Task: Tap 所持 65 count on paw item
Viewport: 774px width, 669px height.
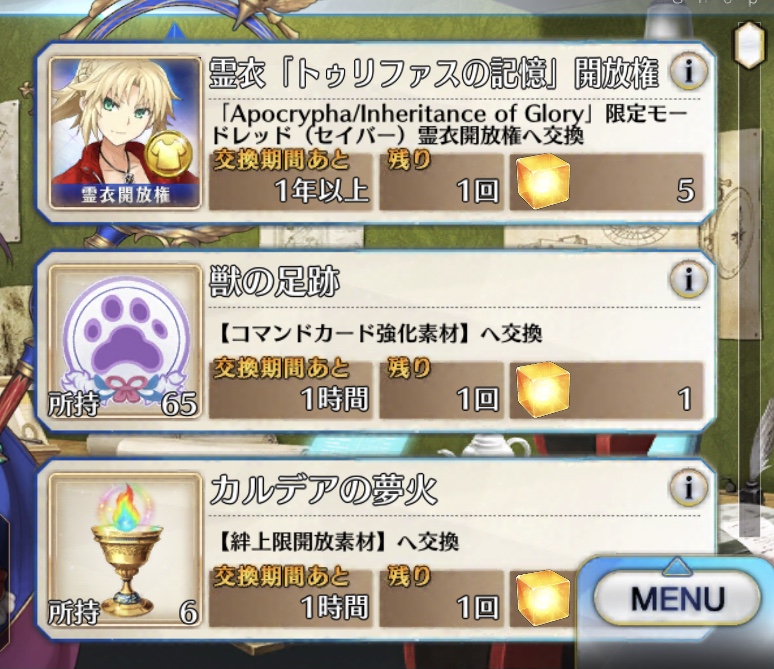Action: click(x=123, y=404)
